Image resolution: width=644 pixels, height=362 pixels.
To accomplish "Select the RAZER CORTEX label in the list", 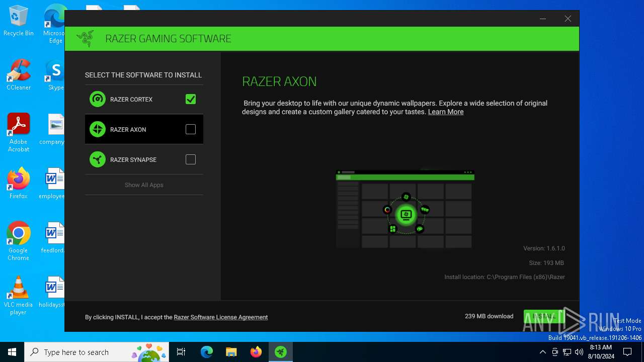I will tap(131, 100).
